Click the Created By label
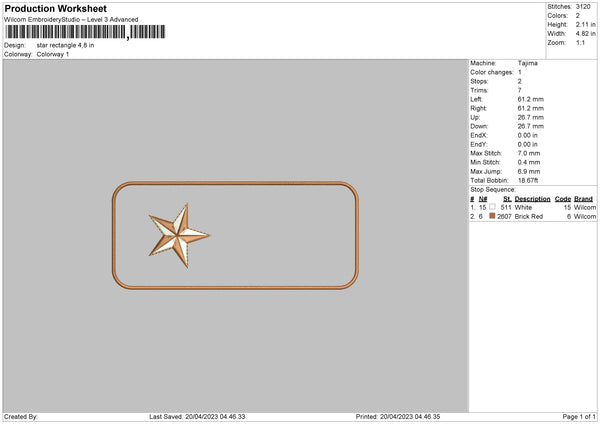 click(x=21, y=417)
